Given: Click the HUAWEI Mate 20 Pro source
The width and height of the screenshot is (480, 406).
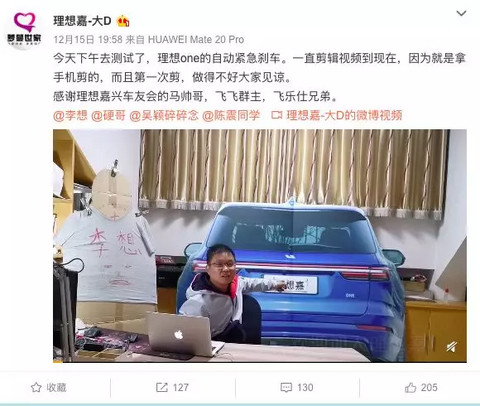Looking at the screenshot, I should click(x=196, y=40).
